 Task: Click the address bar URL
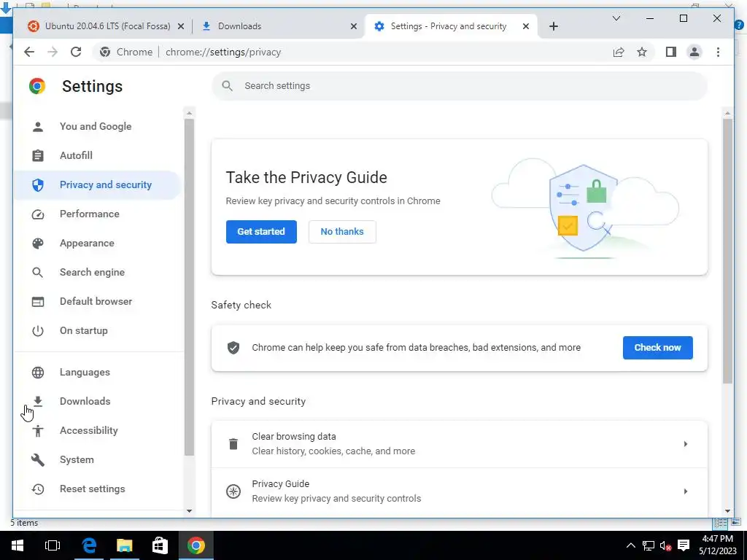coord(223,52)
